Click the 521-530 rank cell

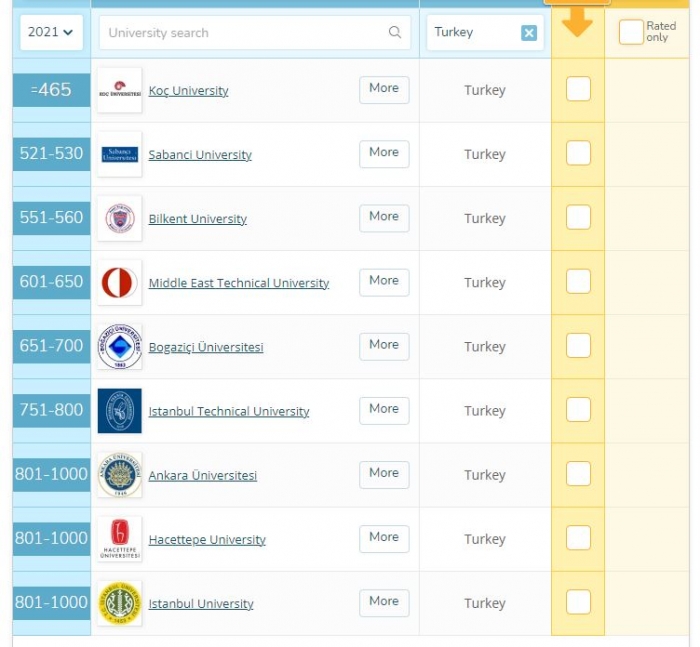pos(51,154)
